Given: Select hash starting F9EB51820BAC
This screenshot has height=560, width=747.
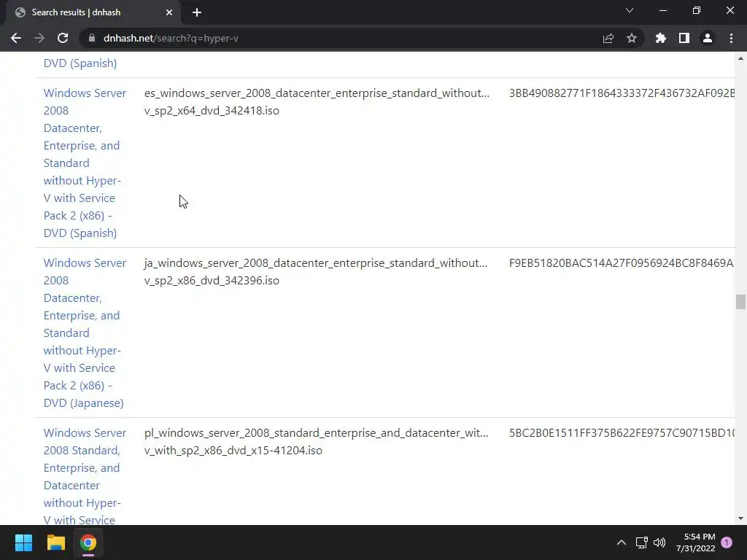Looking at the screenshot, I should coord(622,262).
